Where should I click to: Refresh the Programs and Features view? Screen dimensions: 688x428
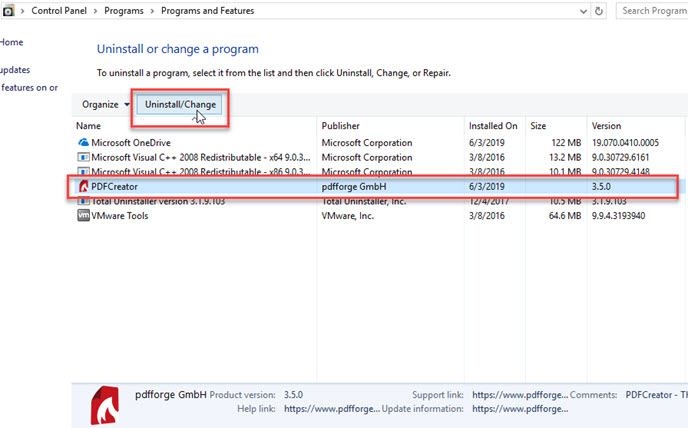599,11
